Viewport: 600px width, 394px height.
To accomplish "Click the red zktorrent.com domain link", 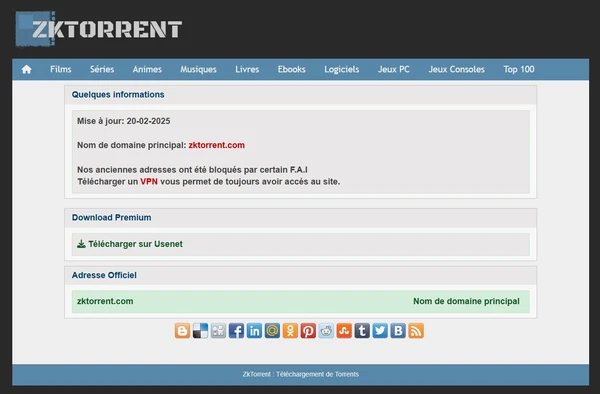I will point(217,145).
